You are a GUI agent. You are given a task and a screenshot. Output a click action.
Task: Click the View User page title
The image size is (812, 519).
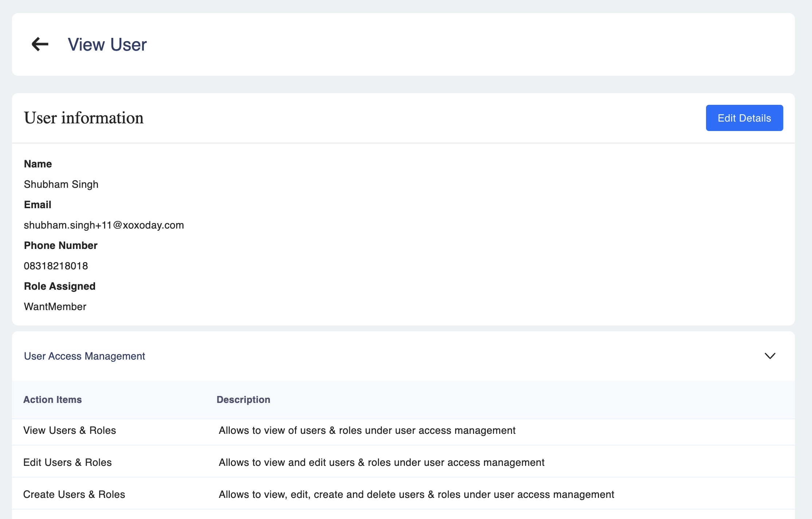107,45
